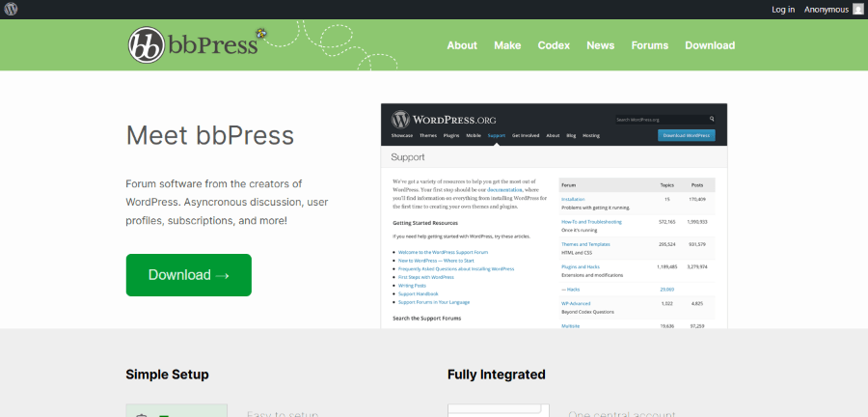Click the Fully Integrated heading
Screen dimensions: 868x417
click(x=497, y=375)
